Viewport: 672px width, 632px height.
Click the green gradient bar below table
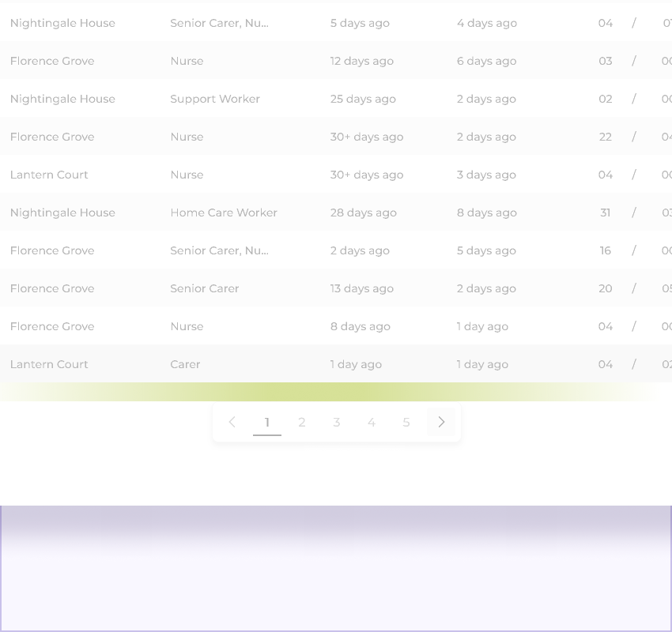click(336, 392)
